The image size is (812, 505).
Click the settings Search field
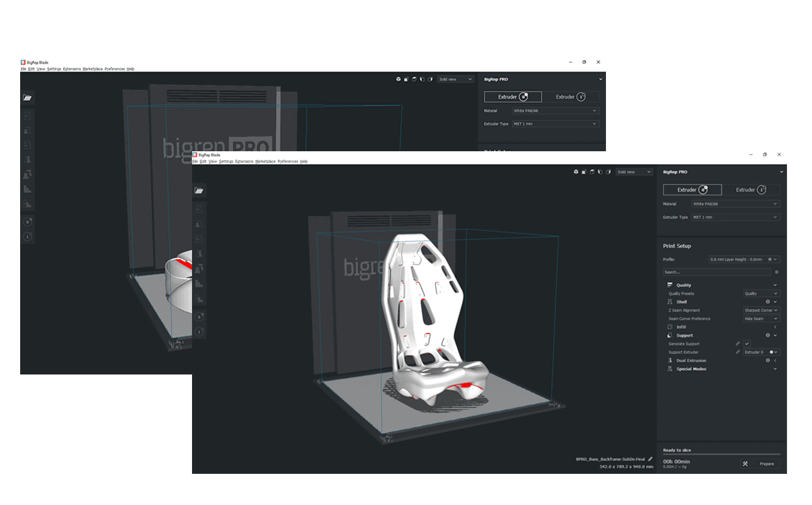click(x=717, y=272)
